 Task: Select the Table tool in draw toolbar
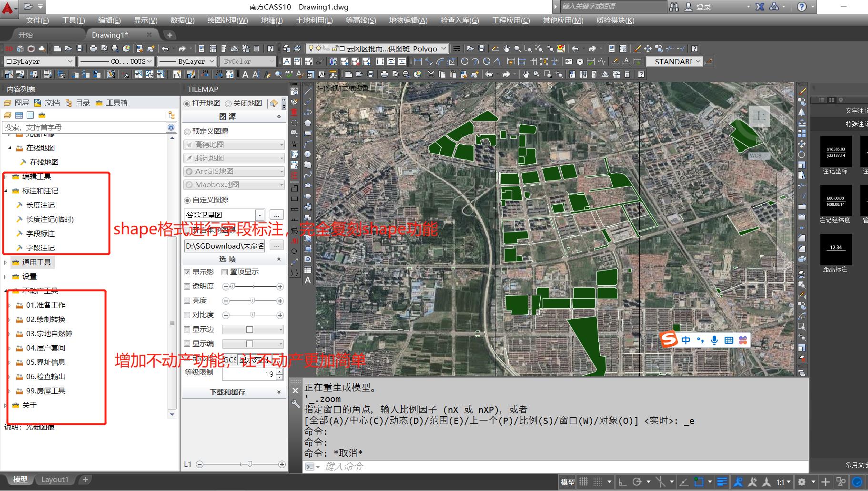click(308, 270)
